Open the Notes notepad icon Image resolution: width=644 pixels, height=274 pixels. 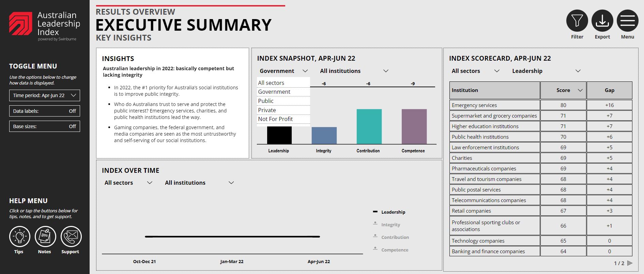pos(45,237)
